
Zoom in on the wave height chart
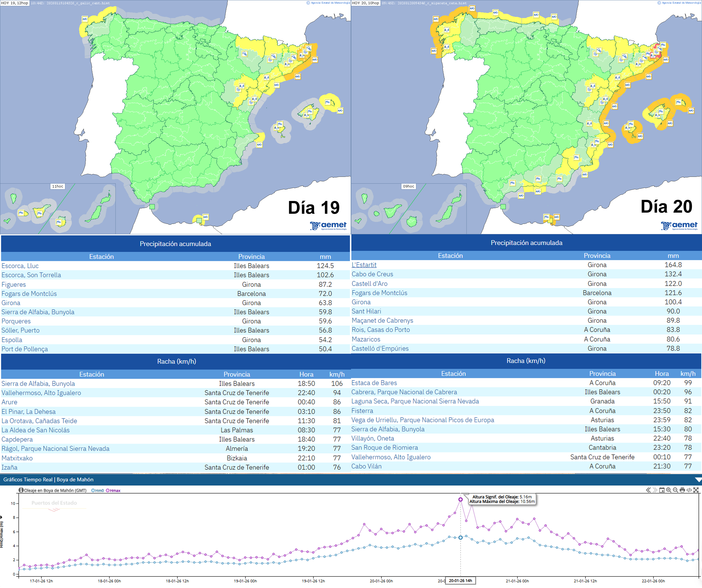(669, 491)
